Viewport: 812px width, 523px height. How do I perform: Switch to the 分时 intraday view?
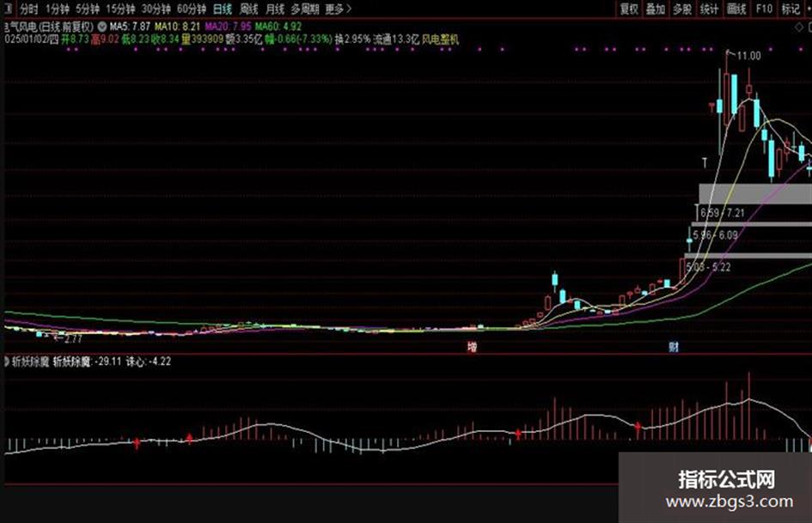pos(28,9)
